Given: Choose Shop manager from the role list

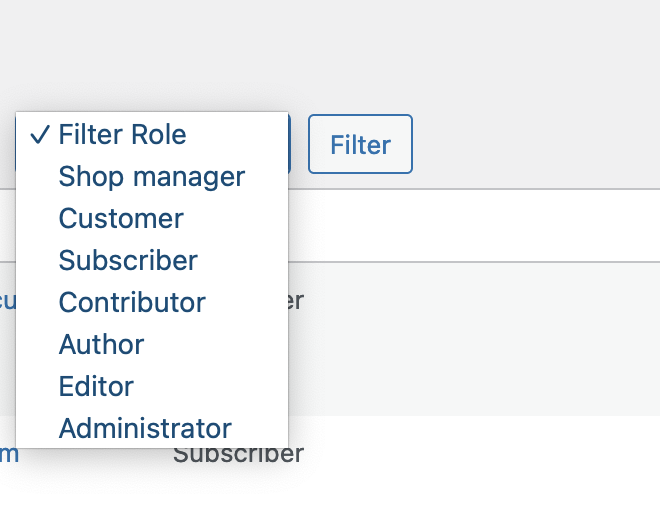Looking at the screenshot, I should [152, 176].
